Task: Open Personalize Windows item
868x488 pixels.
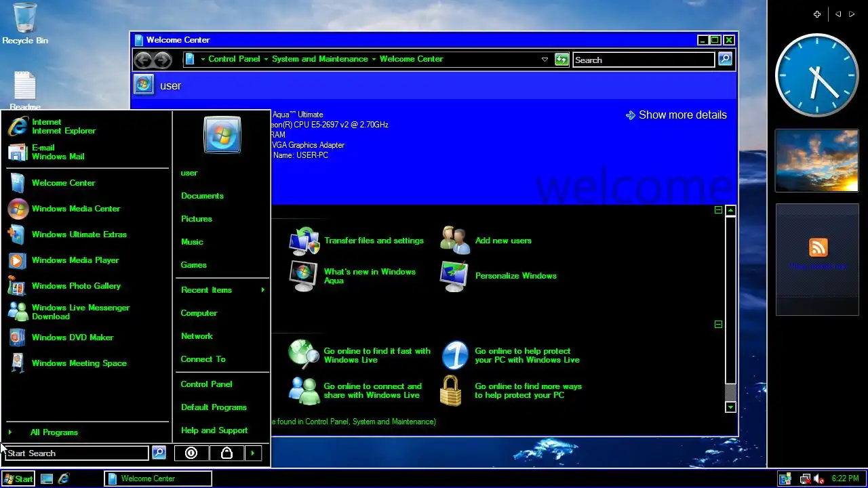Action: (498, 276)
